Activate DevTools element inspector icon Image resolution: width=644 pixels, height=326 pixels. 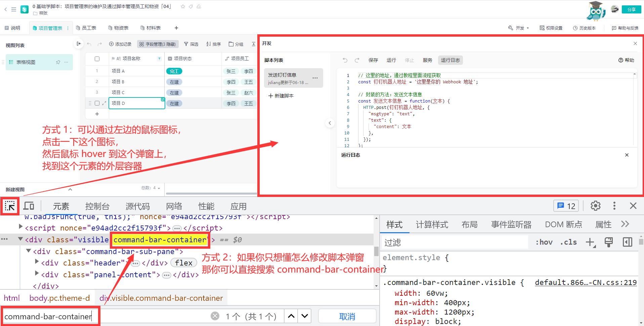point(10,206)
